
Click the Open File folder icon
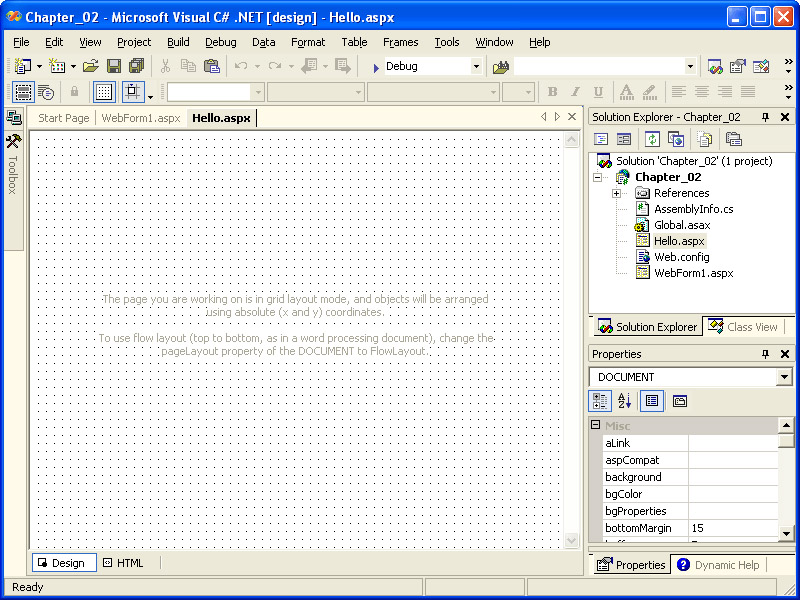coord(90,66)
